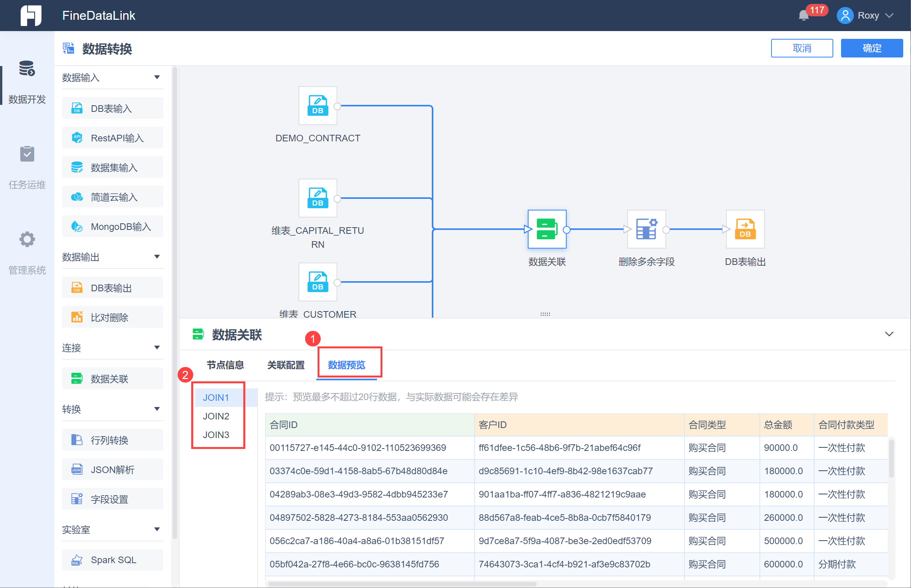The height and width of the screenshot is (588, 911).
Task: Click the 取消 button
Action: (x=801, y=48)
